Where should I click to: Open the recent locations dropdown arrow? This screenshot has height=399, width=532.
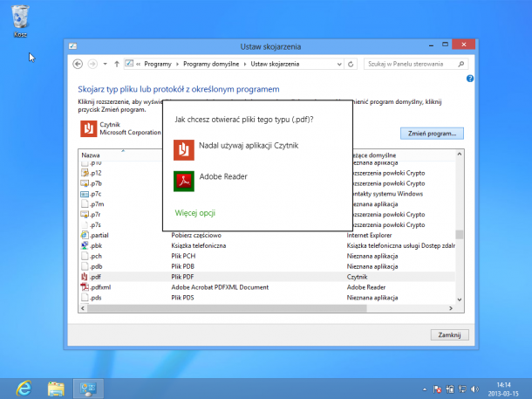pos(105,64)
